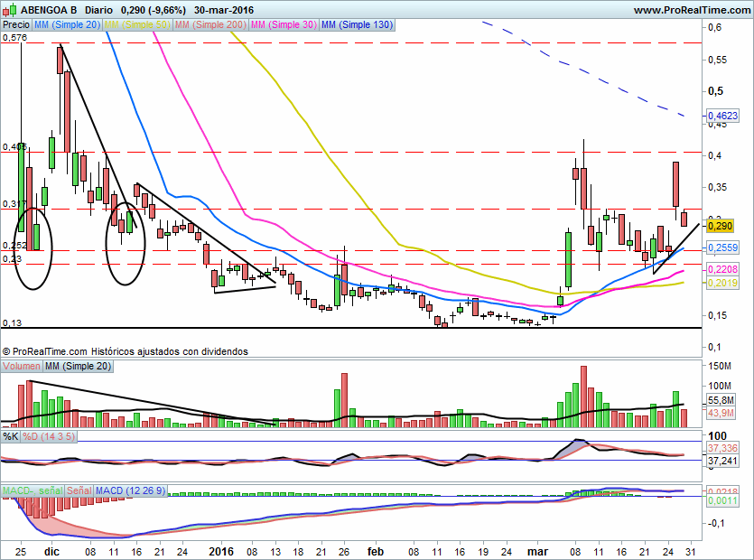This screenshot has width=754, height=560.
Task: Click the 0,13 support level label
Action: [13, 322]
